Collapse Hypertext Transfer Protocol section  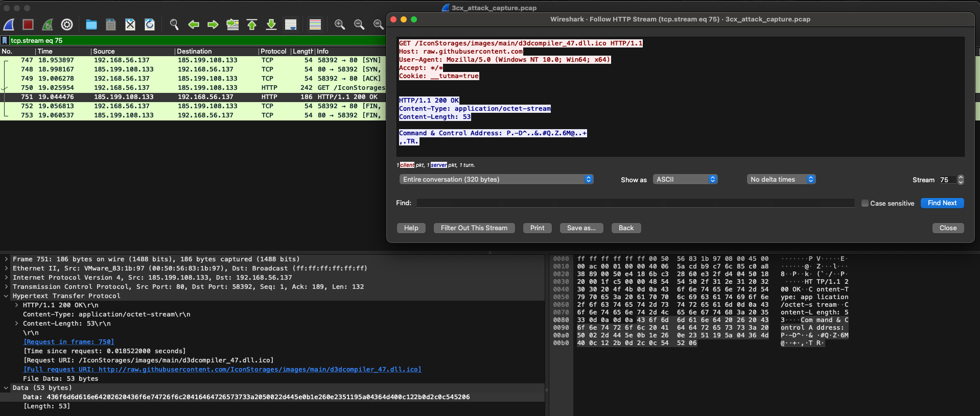pos(6,296)
